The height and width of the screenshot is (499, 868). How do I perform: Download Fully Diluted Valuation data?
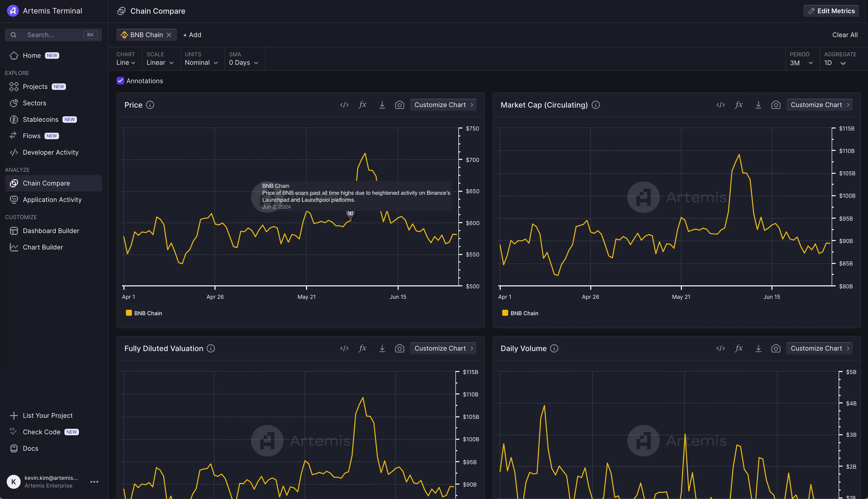tap(382, 349)
